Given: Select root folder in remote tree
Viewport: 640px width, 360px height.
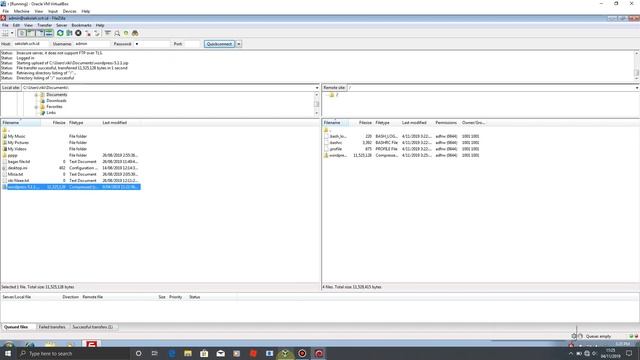Looking at the screenshot, I should pos(337,95).
